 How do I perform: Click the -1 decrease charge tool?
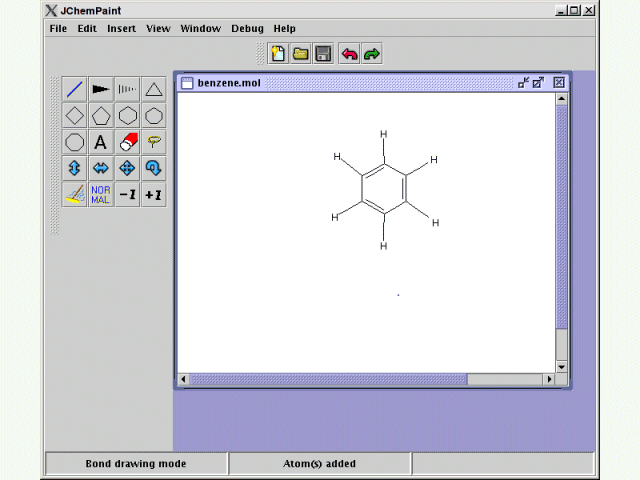tap(127, 195)
